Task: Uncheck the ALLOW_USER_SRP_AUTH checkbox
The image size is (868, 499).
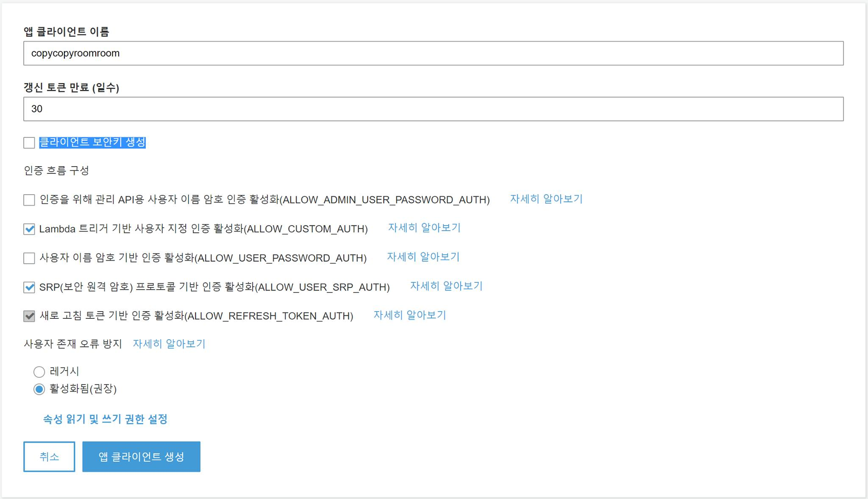Action: (x=29, y=287)
